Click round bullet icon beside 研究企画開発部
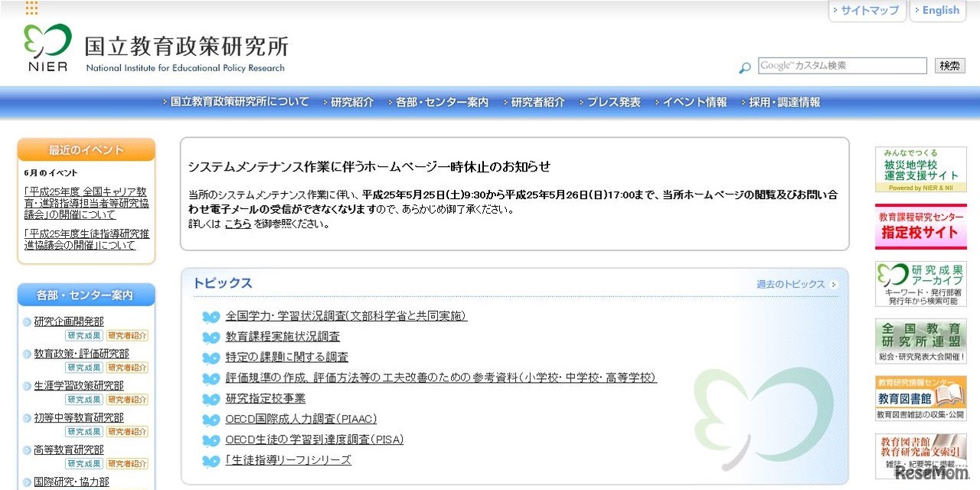 click(27, 322)
